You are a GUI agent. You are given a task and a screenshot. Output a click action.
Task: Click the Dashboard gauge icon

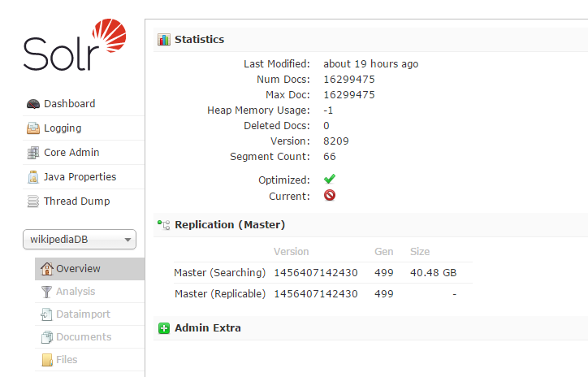point(33,104)
